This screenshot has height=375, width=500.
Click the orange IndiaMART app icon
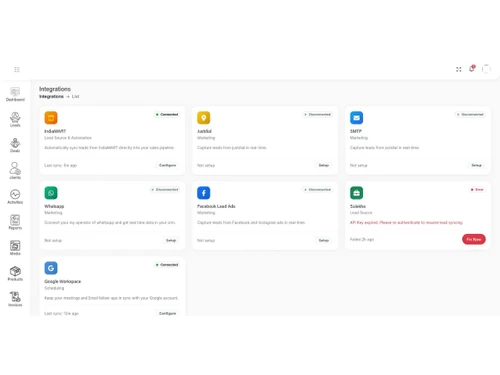(51, 118)
